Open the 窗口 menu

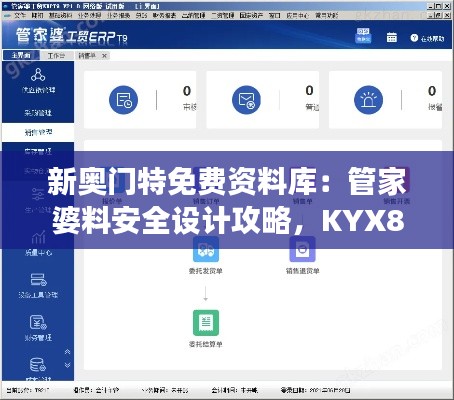pyautogui.click(x=275, y=15)
